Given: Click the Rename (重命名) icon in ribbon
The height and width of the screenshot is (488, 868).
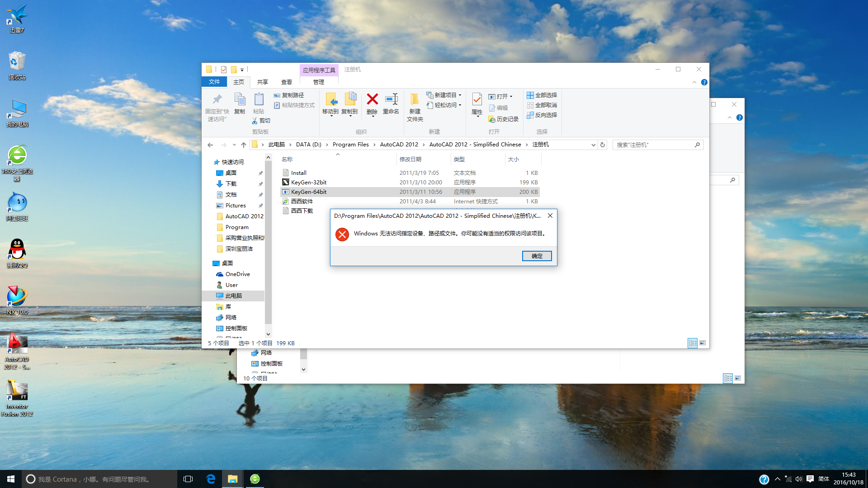Looking at the screenshot, I should [x=391, y=99].
